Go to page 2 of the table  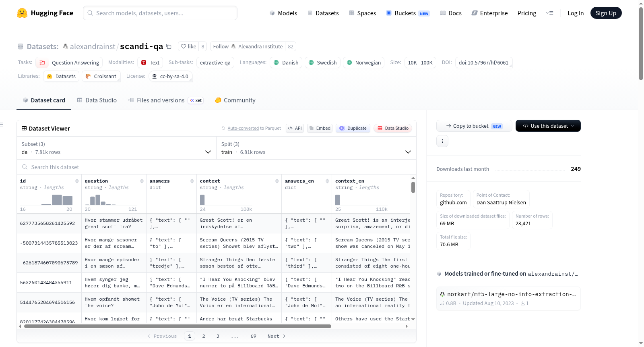tap(204, 336)
